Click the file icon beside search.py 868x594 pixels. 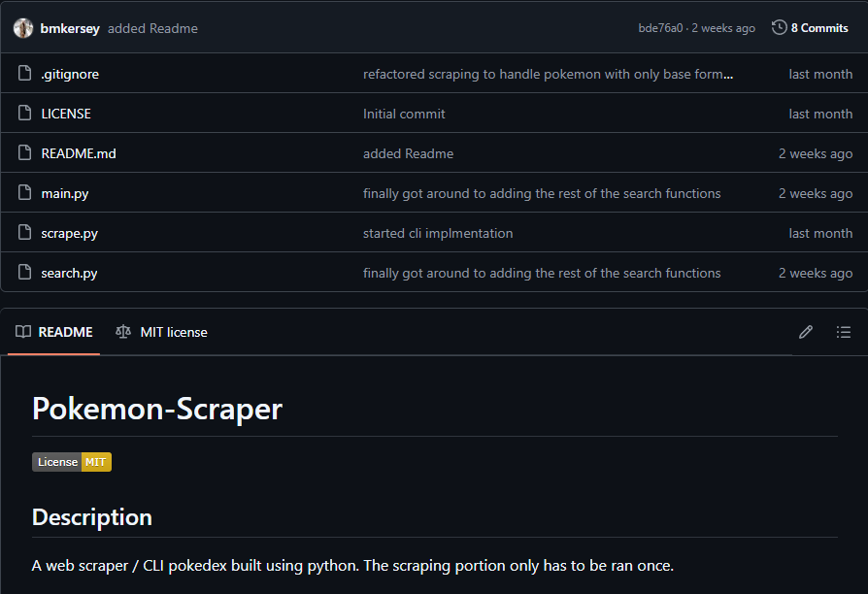[x=24, y=273]
